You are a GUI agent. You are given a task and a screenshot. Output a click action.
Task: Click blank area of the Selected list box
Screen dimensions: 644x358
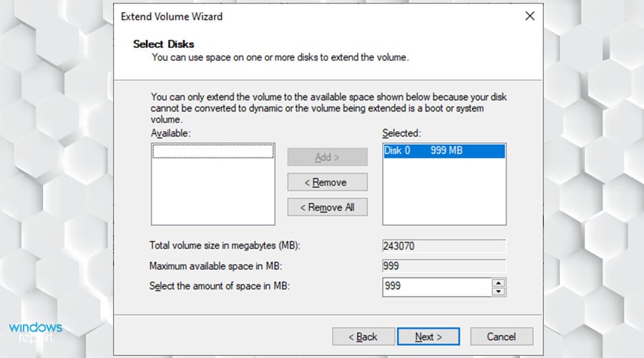point(444,197)
